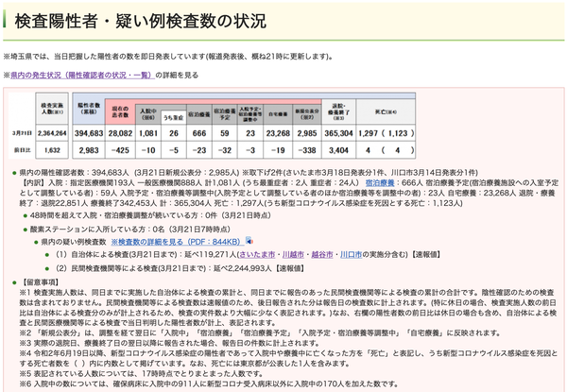This screenshot has width=567, height=392.
Task: Follow the さいたま市 link
Action: click(257, 255)
